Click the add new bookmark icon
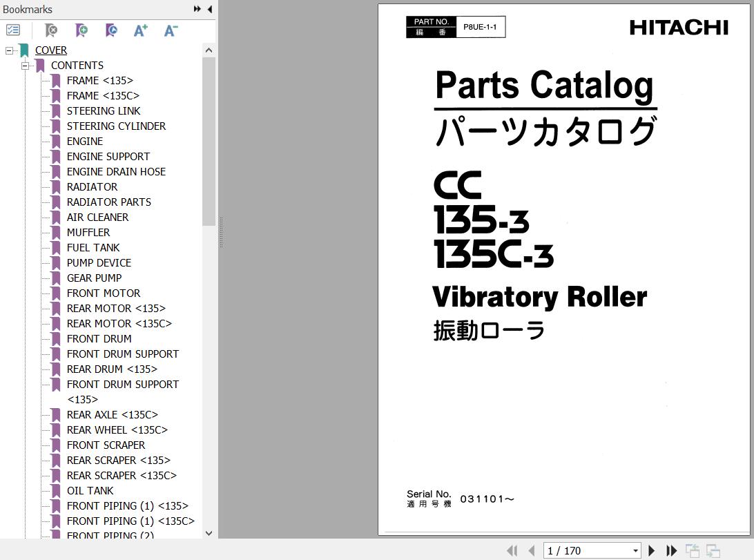 coord(81,30)
